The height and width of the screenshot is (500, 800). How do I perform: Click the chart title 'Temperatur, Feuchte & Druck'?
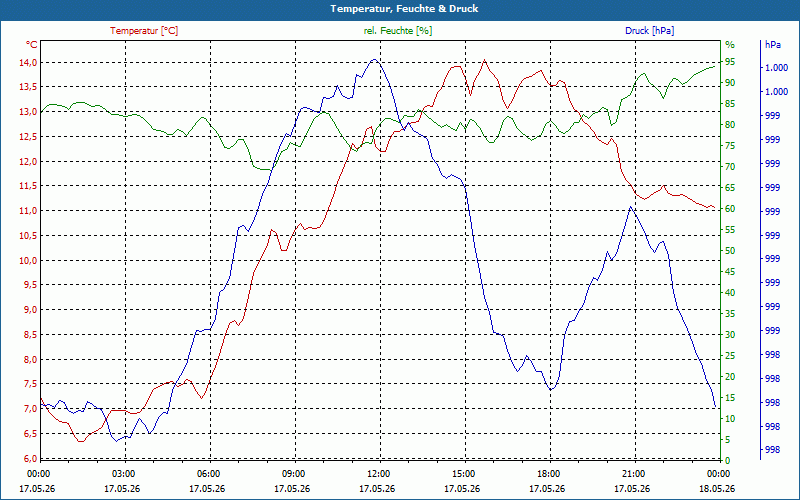coord(404,9)
